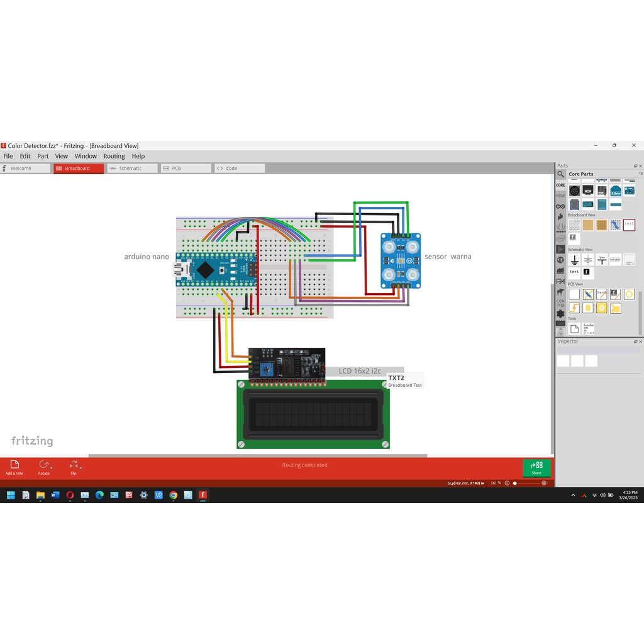Open the Routing menu

(x=114, y=156)
